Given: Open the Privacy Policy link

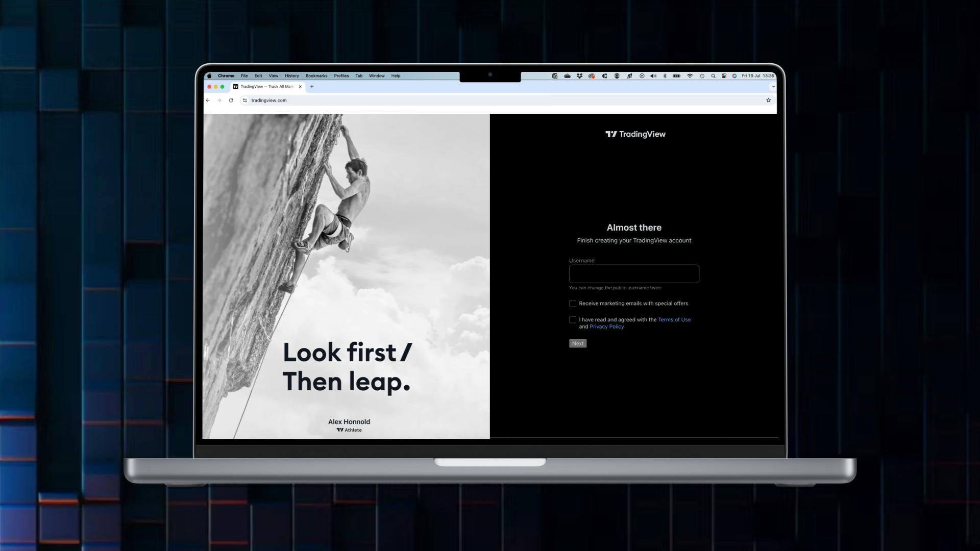Looking at the screenshot, I should pos(607,327).
